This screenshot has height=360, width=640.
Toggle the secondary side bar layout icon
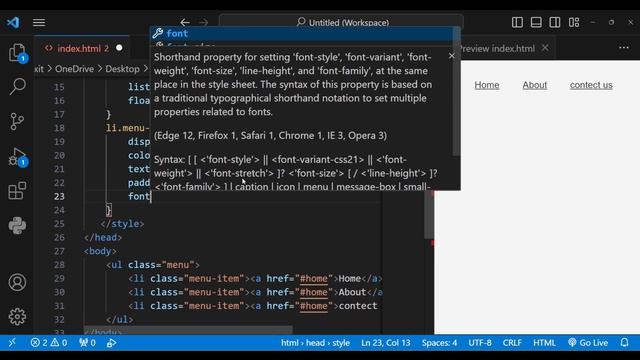[555, 22]
